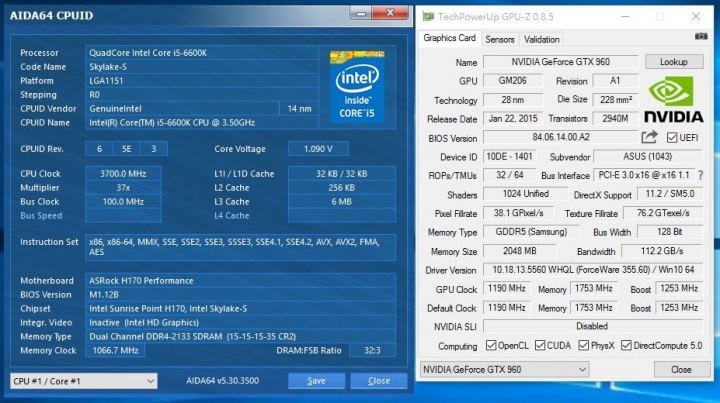720x403 pixels.
Task: Click the Core Voltage 1.090 V value
Action: 318,149
